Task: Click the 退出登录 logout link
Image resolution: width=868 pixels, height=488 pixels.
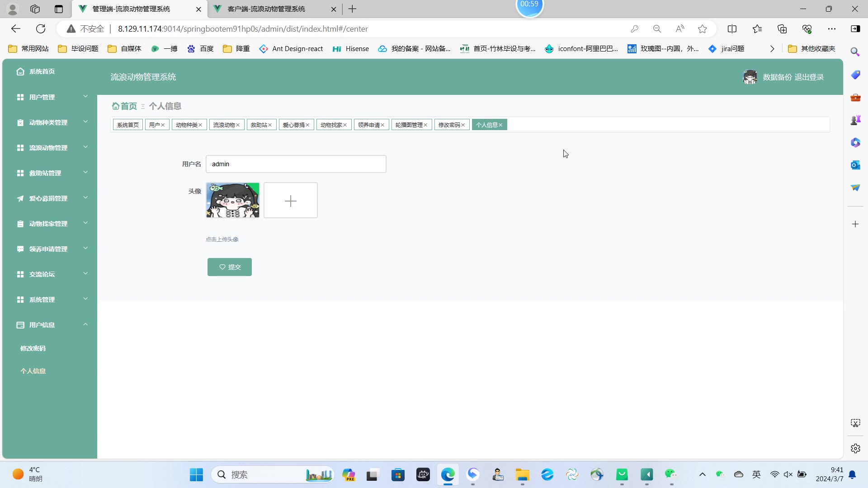Action: pyautogui.click(x=809, y=77)
